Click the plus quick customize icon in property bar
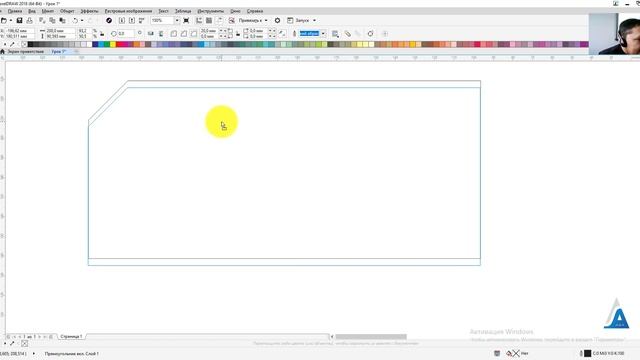 pyautogui.click(x=385, y=33)
